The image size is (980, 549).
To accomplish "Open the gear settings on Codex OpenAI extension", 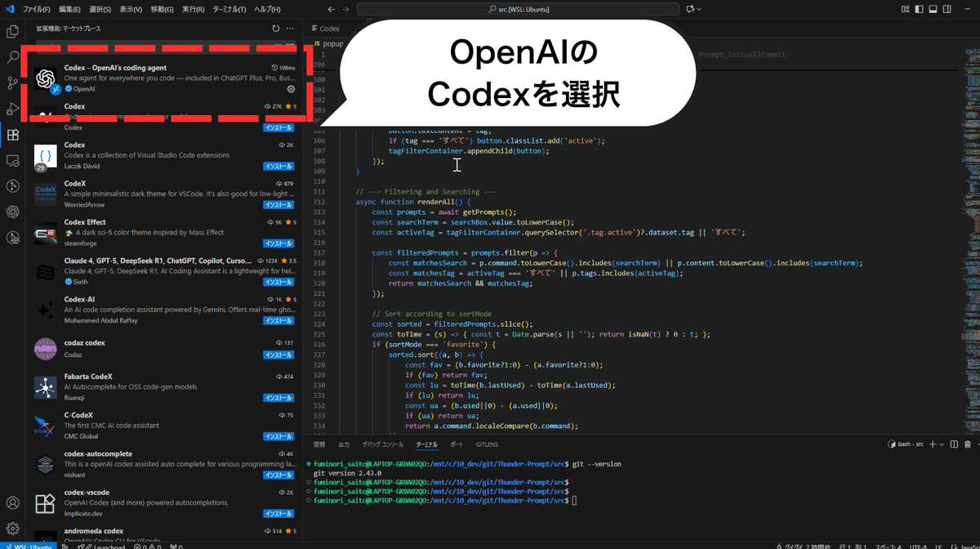I will (x=291, y=90).
